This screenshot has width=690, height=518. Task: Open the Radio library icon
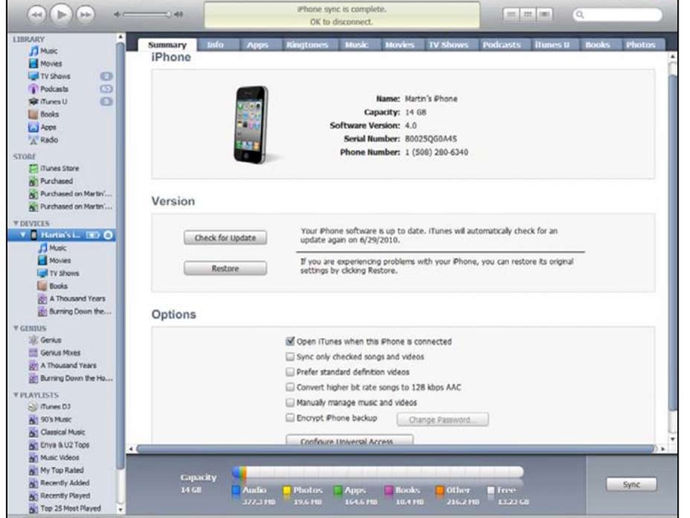[x=33, y=140]
